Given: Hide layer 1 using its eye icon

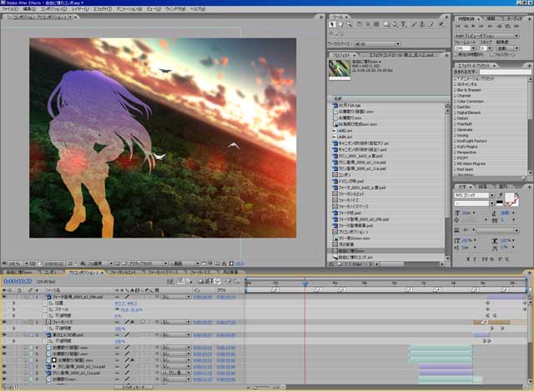Looking at the screenshot, I should [x=4, y=297].
